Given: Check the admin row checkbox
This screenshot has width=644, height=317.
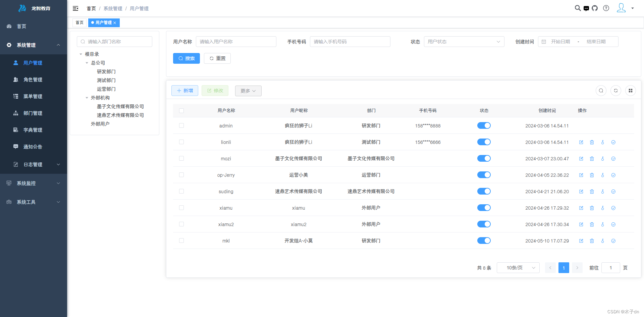Looking at the screenshot, I should 181,125.
